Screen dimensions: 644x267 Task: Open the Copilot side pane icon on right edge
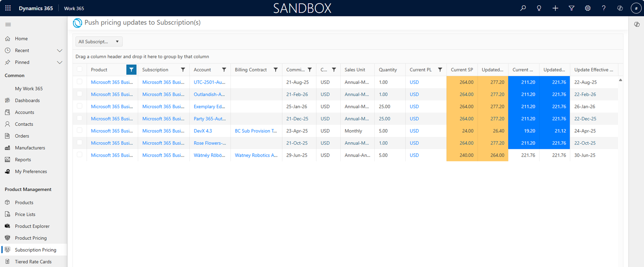point(637,24)
